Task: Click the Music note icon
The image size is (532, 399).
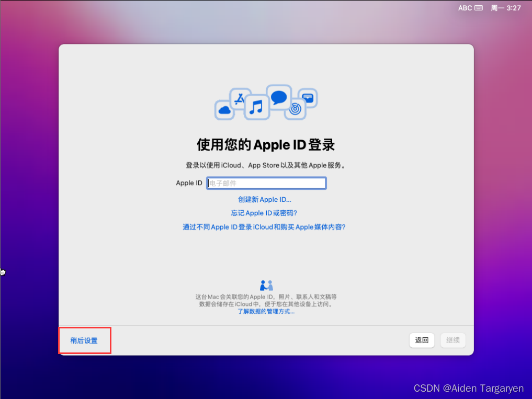Action: 256,107
